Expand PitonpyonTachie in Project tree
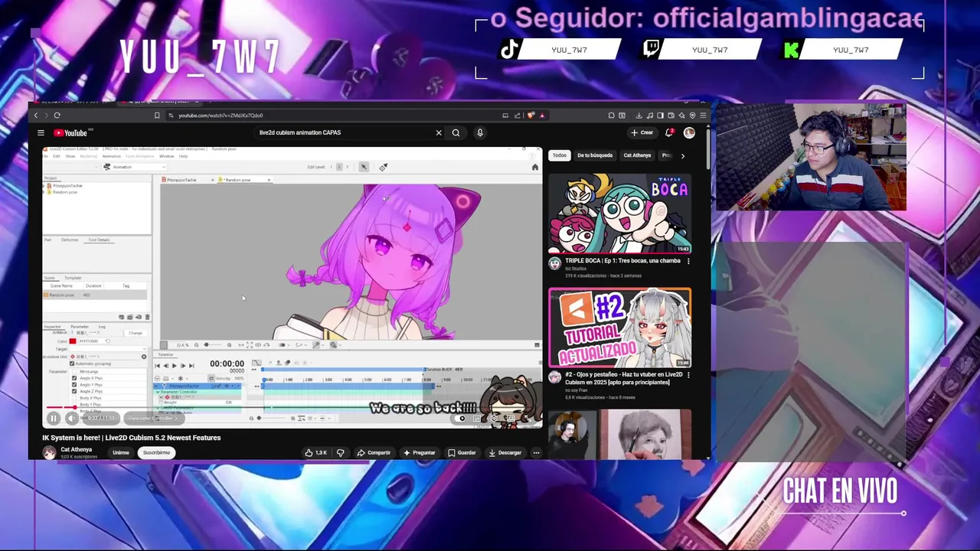The height and width of the screenshot is (551, 980). click(x=44, y=186)
